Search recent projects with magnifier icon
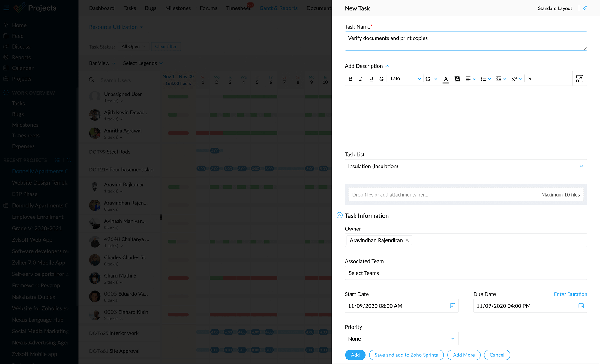600x364 pixels. pyautogui.click(x=69, y=160)
